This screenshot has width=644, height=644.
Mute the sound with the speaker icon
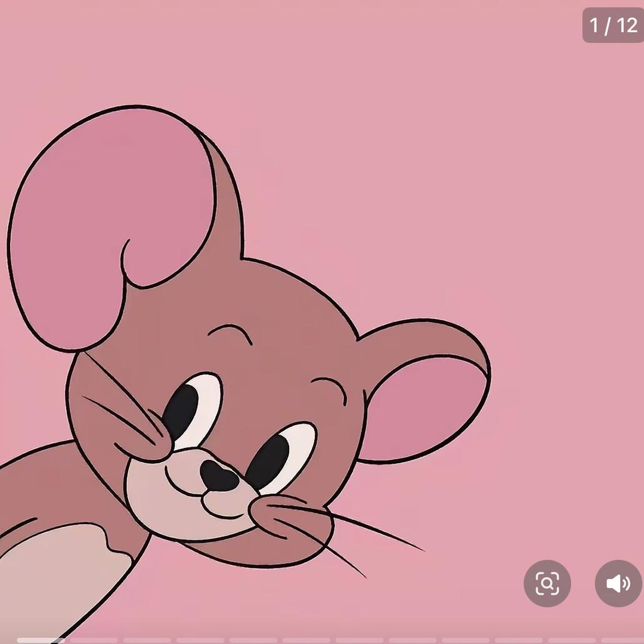pyautogui.click(x=618, y=583)
